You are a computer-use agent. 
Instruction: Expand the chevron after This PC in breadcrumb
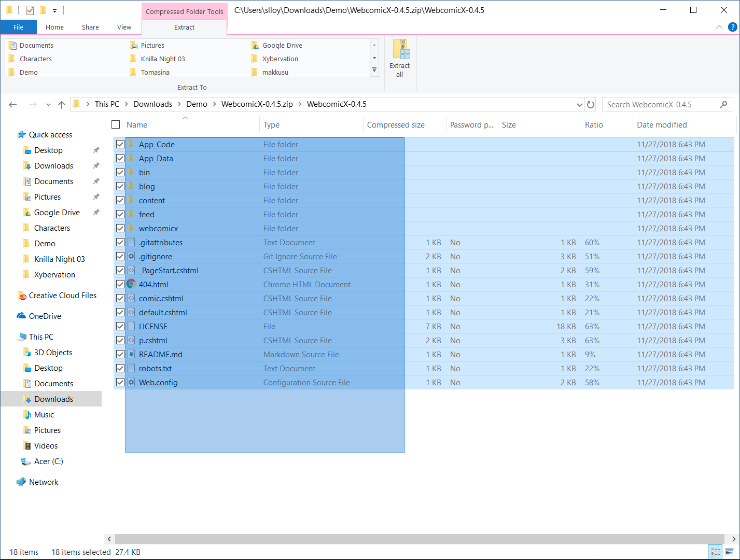tap(126, 104)
